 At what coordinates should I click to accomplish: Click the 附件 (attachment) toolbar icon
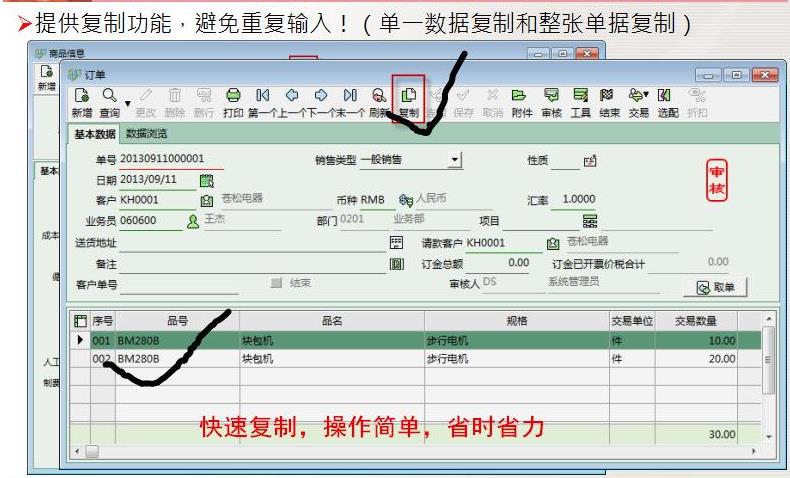521,98
